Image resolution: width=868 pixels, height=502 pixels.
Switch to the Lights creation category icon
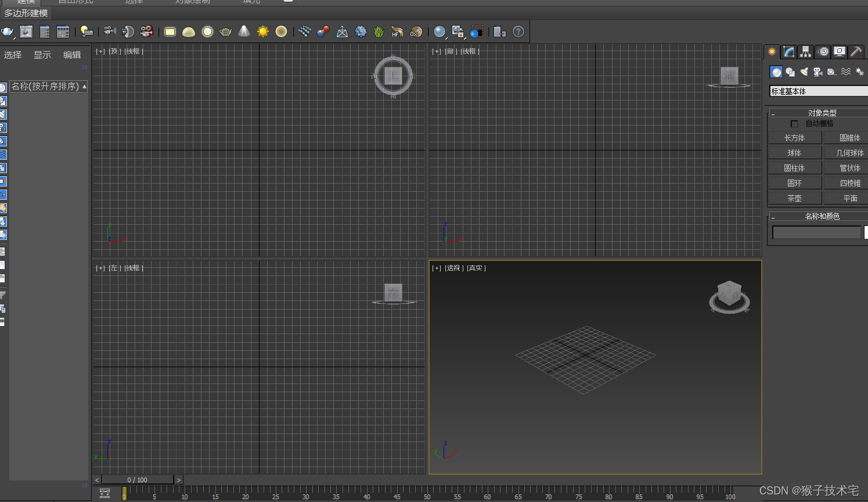pyautogui.click(x=804, y=71)
